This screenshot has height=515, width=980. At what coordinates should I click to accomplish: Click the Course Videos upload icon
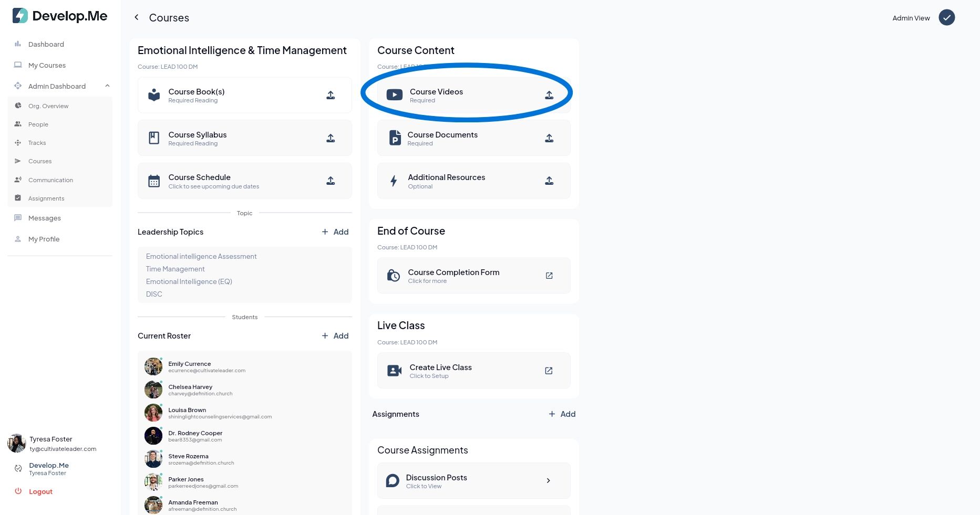click(549, 95)
